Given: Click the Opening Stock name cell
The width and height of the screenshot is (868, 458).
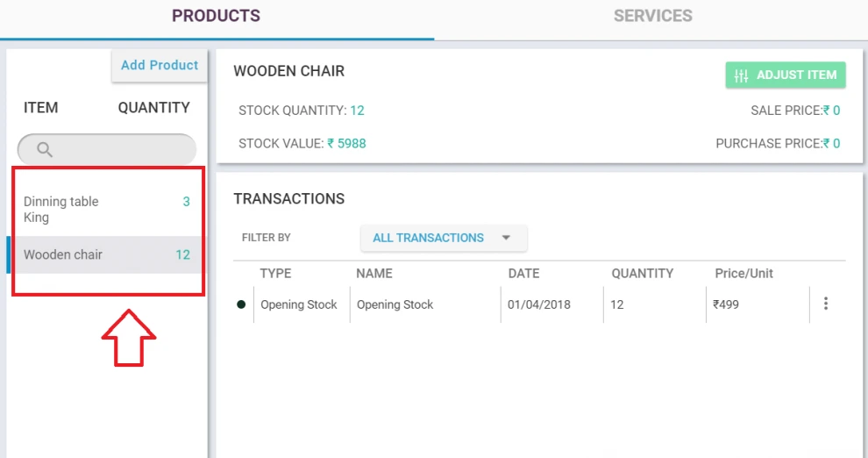Looking at the screenshot, I should click(395, 304).
